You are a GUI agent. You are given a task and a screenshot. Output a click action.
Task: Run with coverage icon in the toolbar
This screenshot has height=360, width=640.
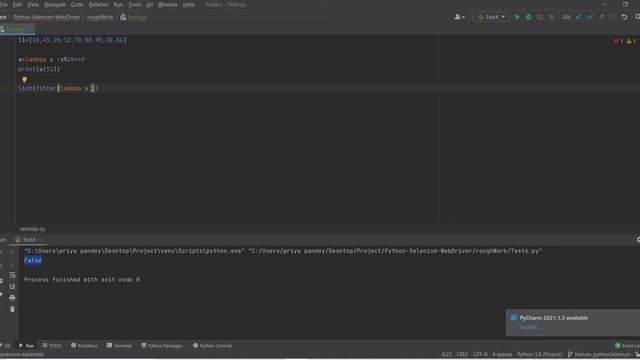pos(540,17)
